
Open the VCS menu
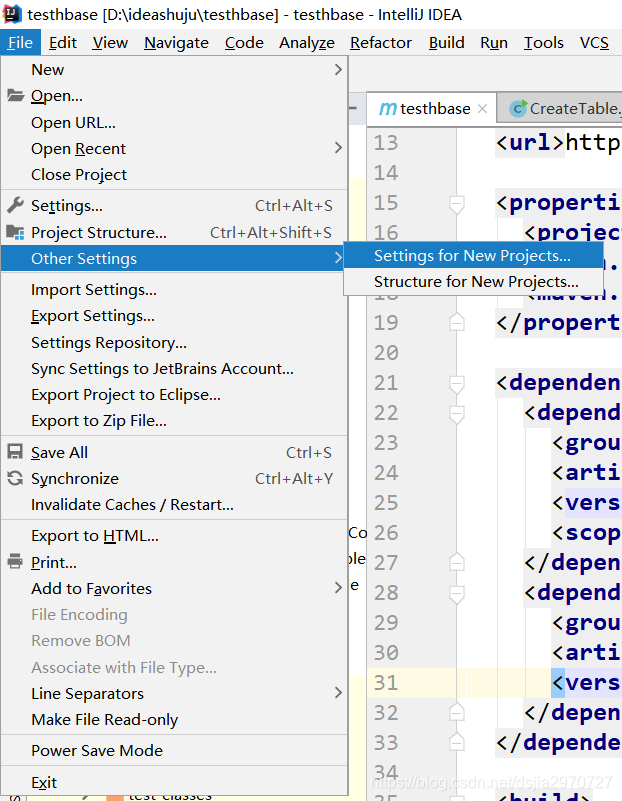(x=594, y=42)
